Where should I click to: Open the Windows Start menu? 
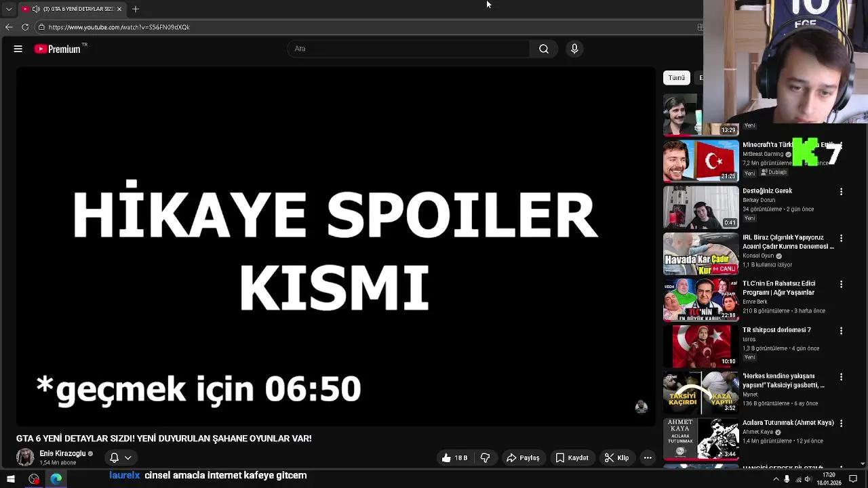[x=11, y=479]
